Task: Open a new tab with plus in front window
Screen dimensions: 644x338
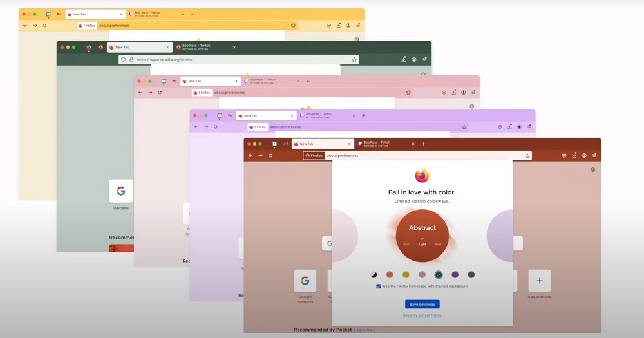Action: pyautogui.click(x=423, y=144)
